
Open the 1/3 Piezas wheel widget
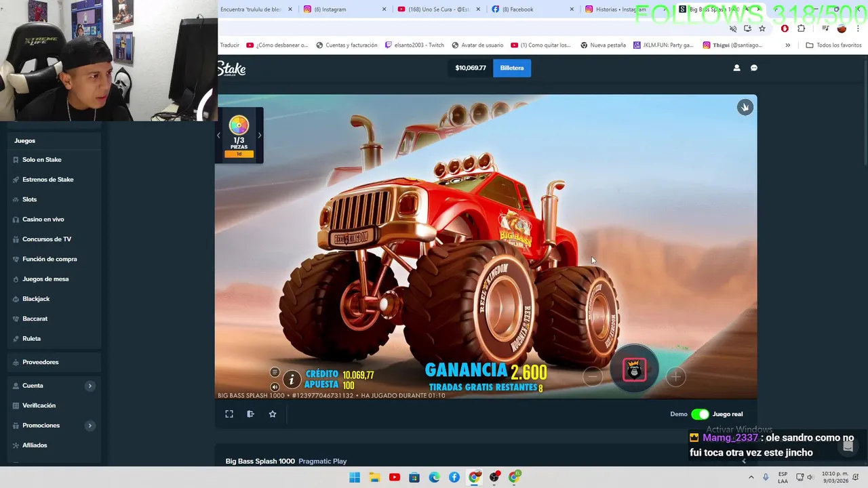coord(239,136)
